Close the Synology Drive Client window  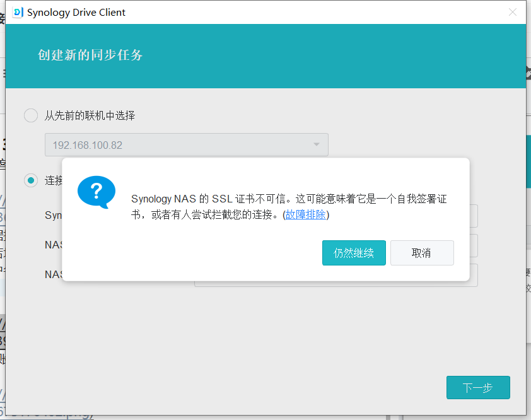[512, 12]
